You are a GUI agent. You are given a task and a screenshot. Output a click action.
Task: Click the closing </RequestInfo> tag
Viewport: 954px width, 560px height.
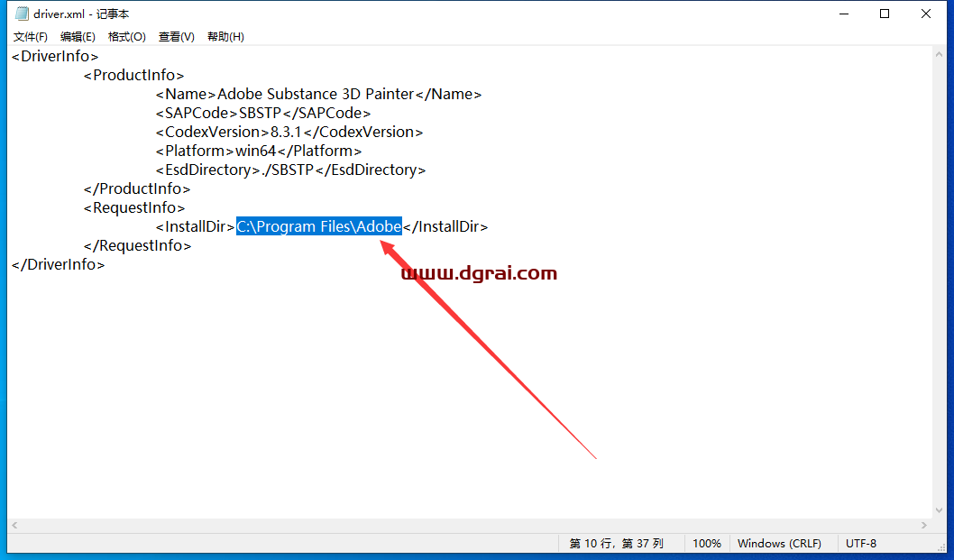click(x=137, y=245)
